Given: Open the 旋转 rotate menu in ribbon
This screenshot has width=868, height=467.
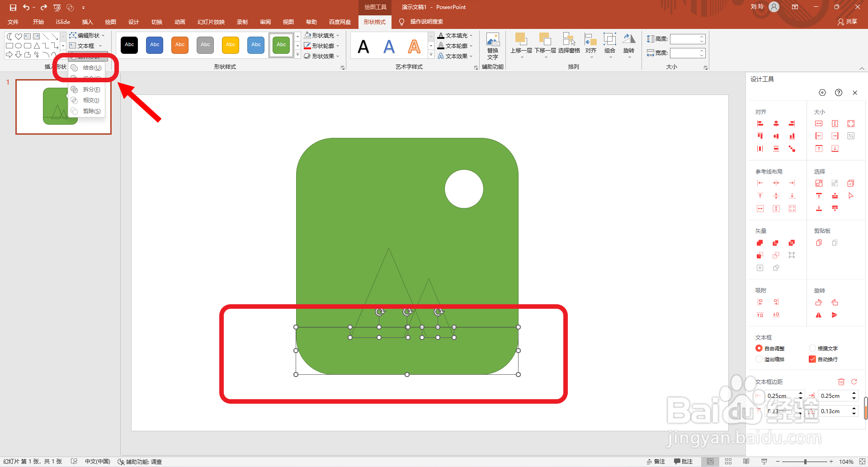Looking at the screenshot, I should (629, 45).
